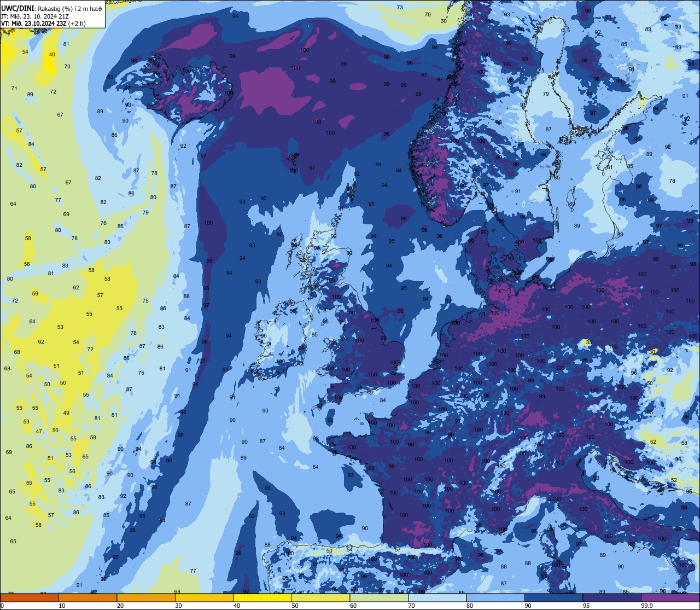This screenshot has width=700, height=610.
Task: Select the bright yellow 40–50 legend segment
Action: 262,597
